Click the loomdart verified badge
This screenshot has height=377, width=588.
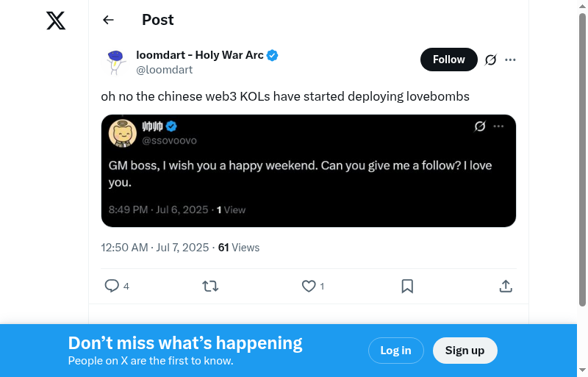(273, 55)
